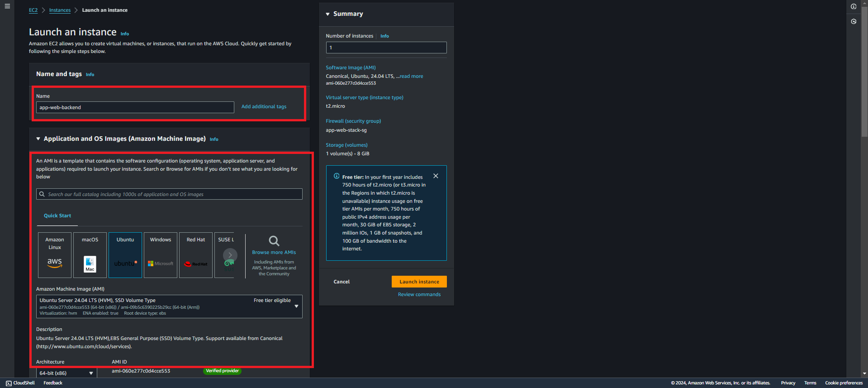Click the Feedback footer link
The width and height of the screenshot is (868, 388).
tap(53, 383)
